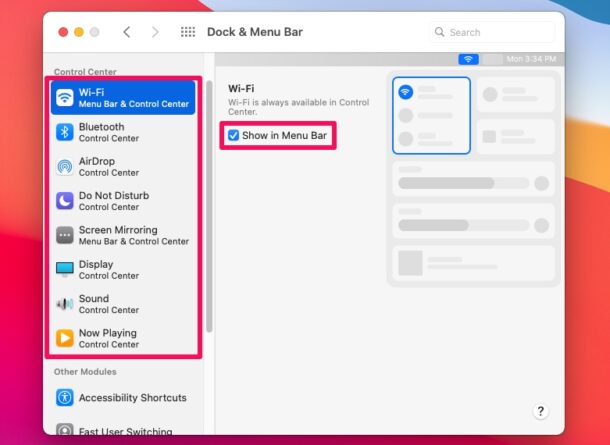Image resolution: width=610 pixels, height=445 pixels.
Task: Select Now Playing module label
Action: click(x=108, y=333)
